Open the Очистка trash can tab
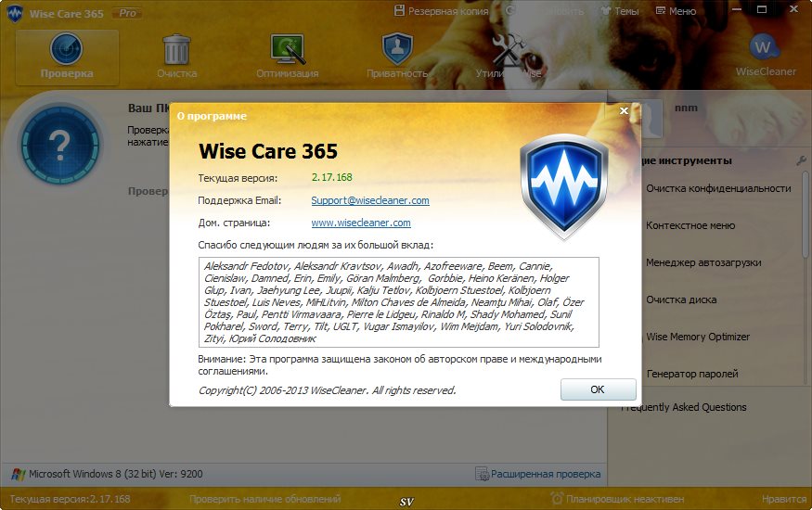 176,57
